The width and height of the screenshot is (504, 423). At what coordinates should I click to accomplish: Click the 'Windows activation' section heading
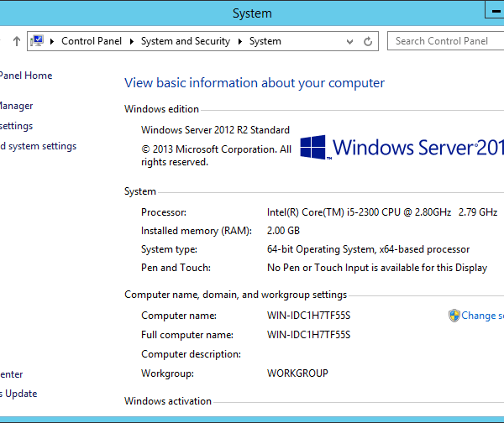pos(168,401)
